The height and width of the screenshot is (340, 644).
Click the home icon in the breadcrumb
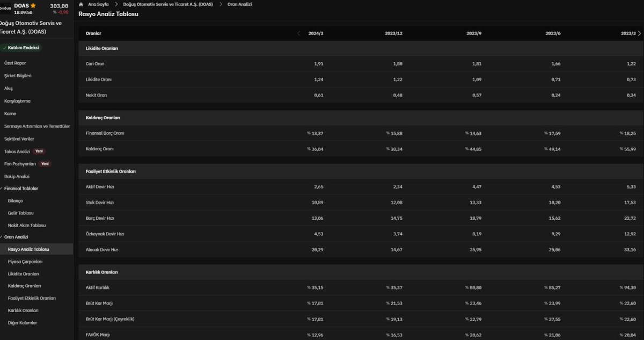[81, 4]
